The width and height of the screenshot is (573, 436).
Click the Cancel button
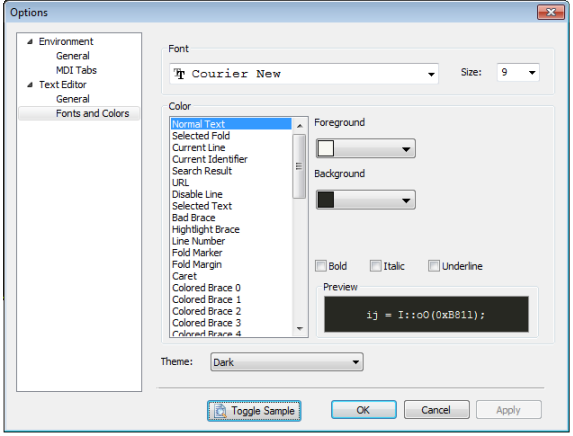tap(436, 410)
